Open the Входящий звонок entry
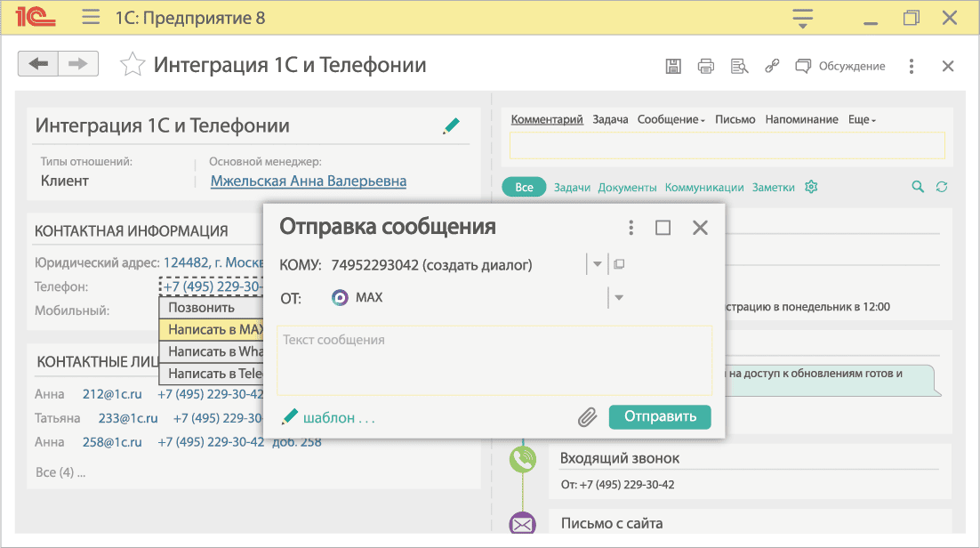Screen dimensions: 980x548 (x=619, y=458)
